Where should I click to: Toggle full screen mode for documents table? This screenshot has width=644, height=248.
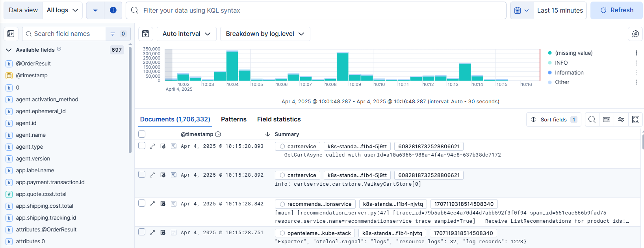(636, 119)
